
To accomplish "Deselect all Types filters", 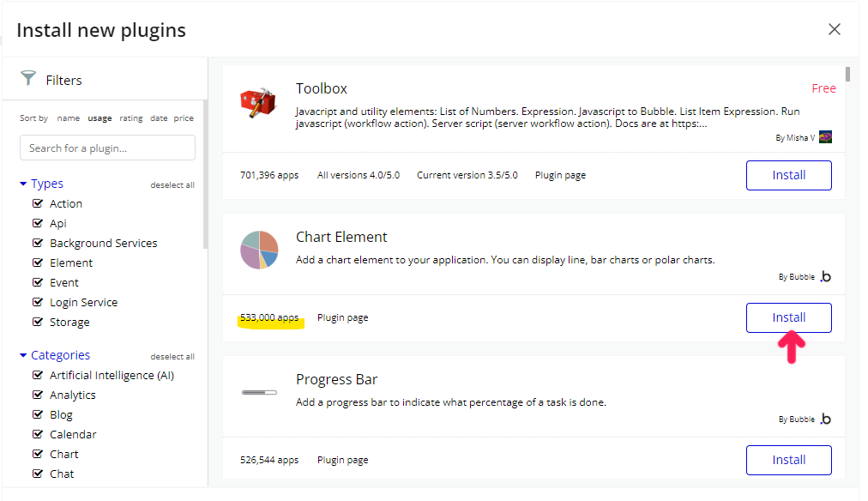I will [x=172, y=185].
